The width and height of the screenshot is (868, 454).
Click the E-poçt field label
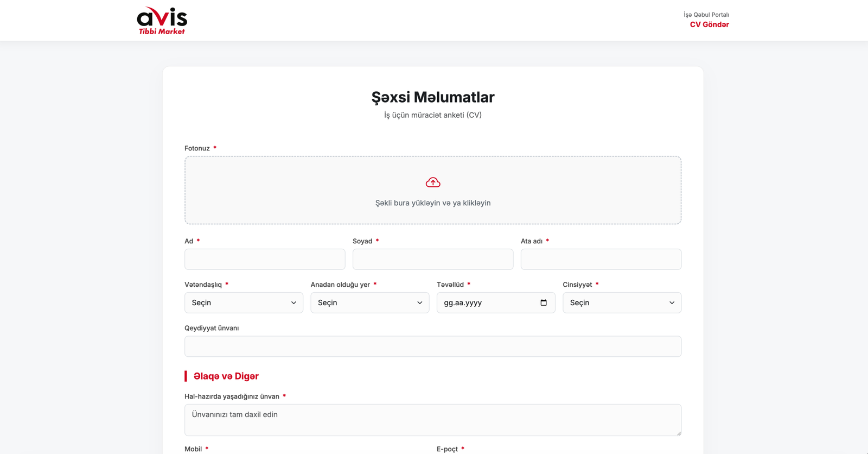(x=447, y=449)
